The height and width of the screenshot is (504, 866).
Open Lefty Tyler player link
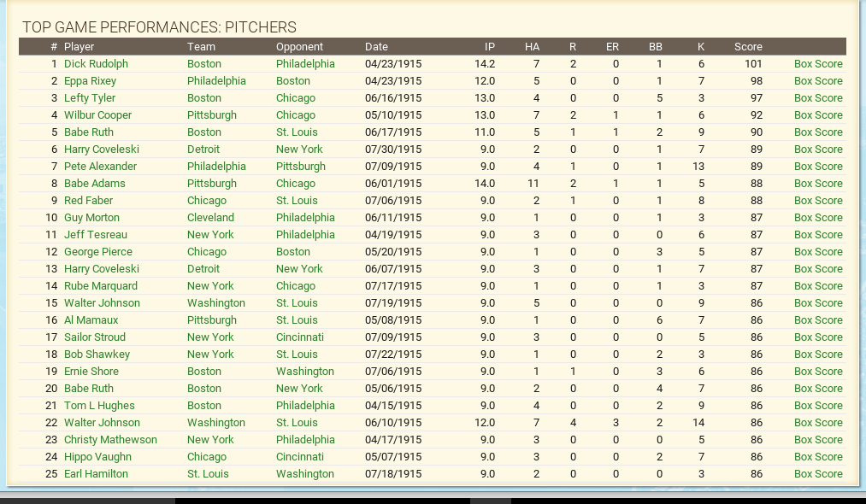[90, 98]
